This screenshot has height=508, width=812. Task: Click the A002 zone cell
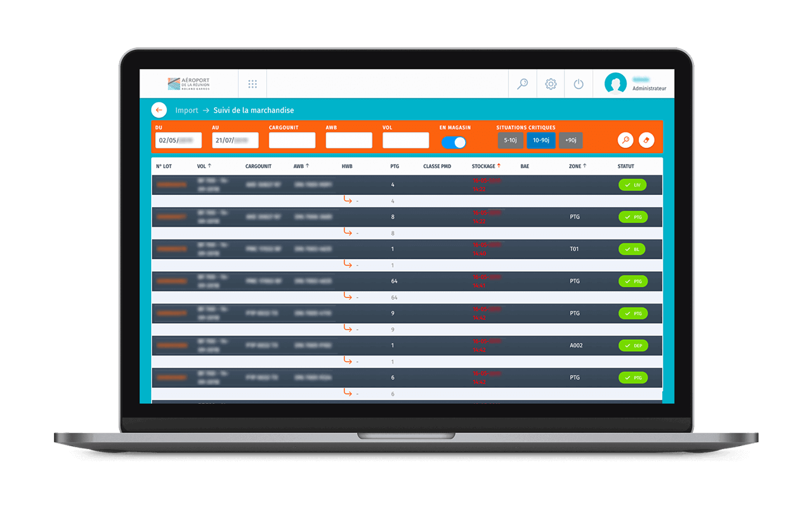click(576, 345)
